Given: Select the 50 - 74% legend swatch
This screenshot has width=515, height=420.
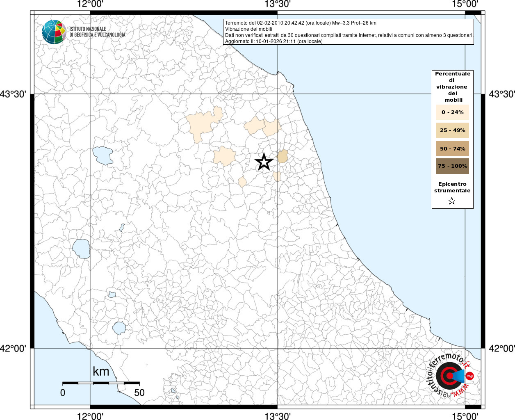Looking at the screenshot, I should point(452,148).
